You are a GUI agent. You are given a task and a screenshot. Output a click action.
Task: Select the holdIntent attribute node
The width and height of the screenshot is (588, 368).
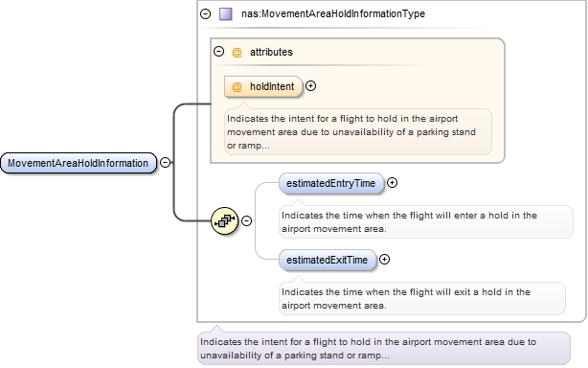click(263, 86)
